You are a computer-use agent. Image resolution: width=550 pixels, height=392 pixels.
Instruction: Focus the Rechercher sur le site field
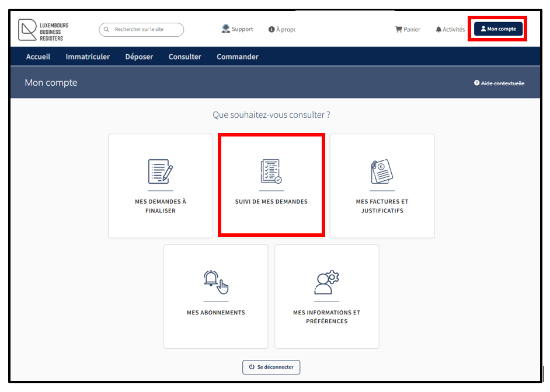click(146, 30)
